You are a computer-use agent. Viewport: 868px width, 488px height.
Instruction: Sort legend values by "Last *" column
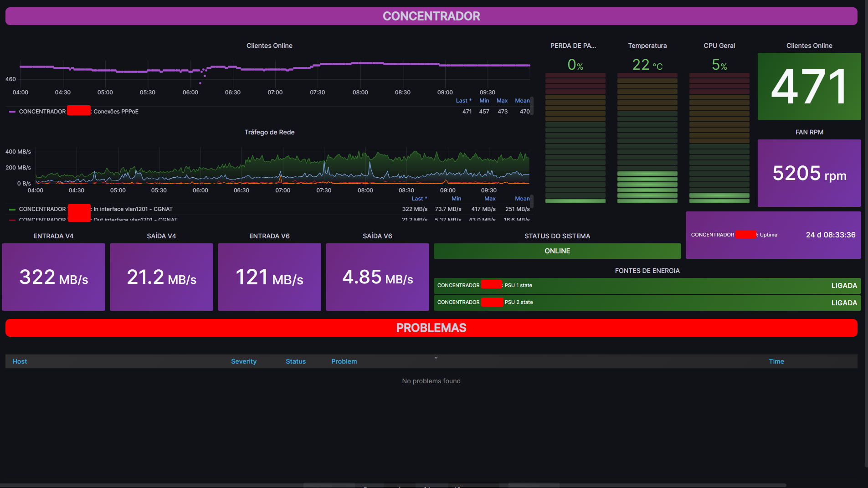coord(463,101)
